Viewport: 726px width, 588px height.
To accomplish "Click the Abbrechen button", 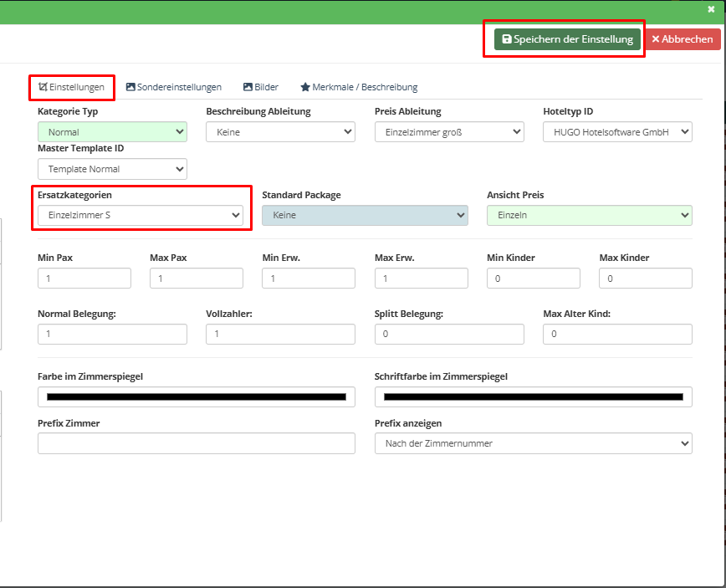I will click(x=683, y=39).
